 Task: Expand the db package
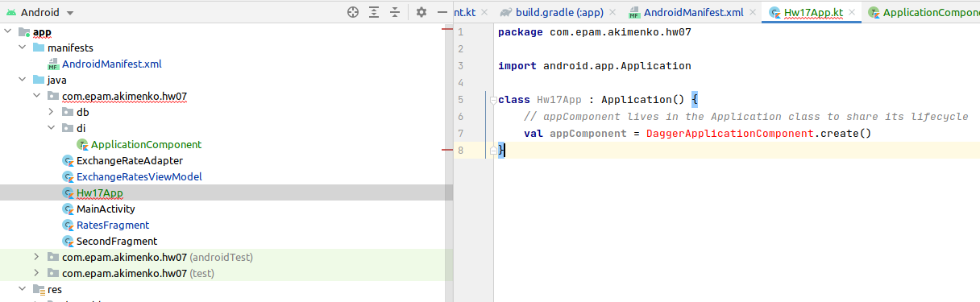click(x=52, y=112)
